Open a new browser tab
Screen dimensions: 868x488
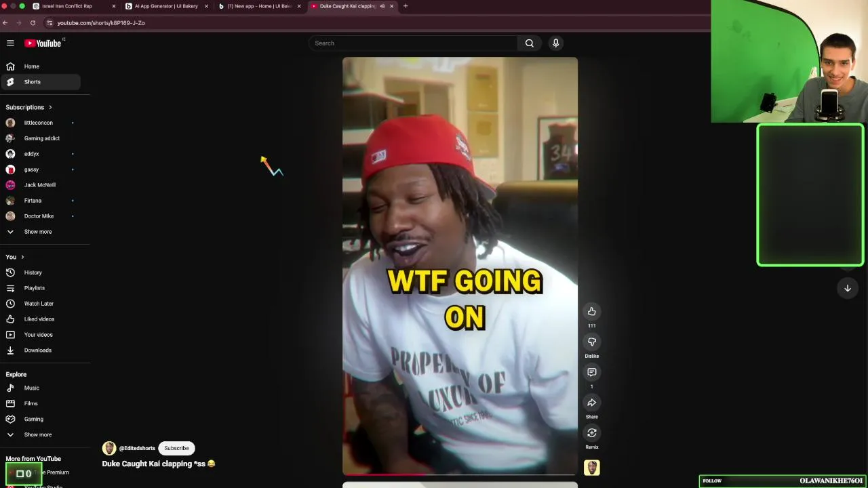tap(406, 6)
